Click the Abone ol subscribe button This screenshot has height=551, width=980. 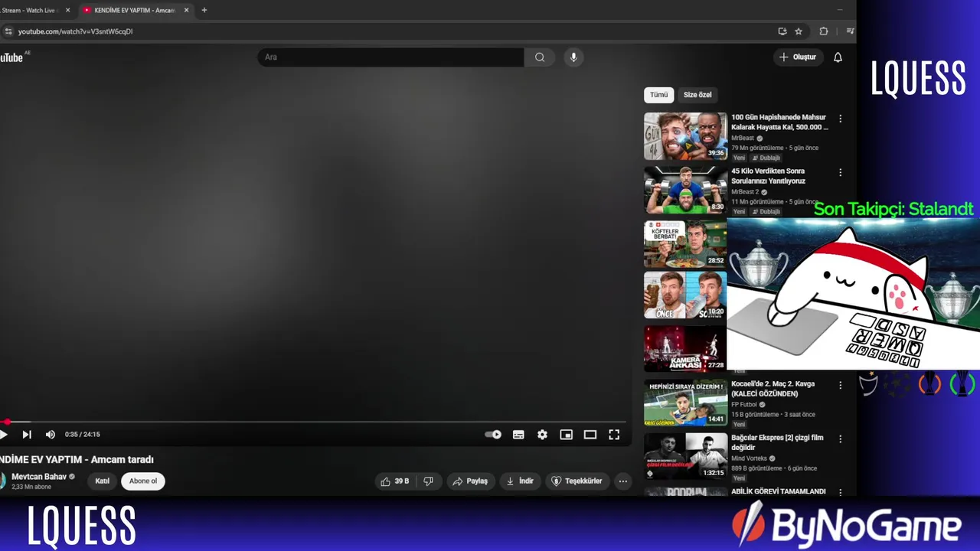[x=143, y=481]
